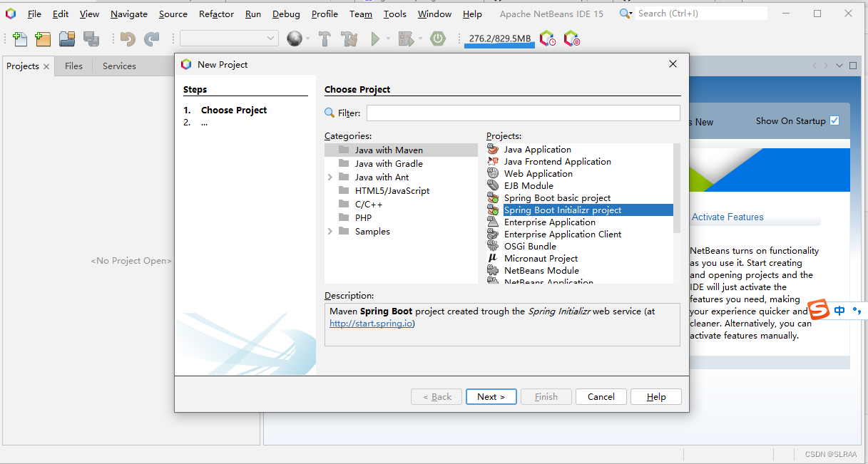
Task: Select Web Application project type
Action: click(x=538, y=173)
